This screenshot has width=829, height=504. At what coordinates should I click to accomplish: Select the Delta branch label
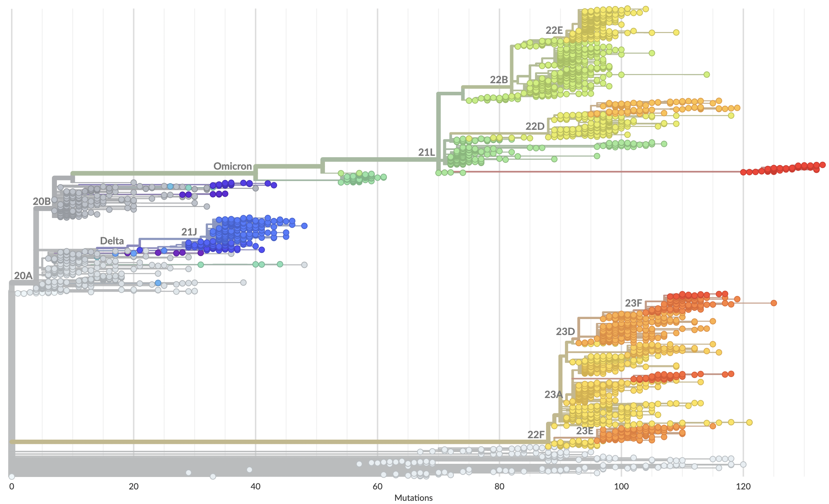(x=112, y=241)
